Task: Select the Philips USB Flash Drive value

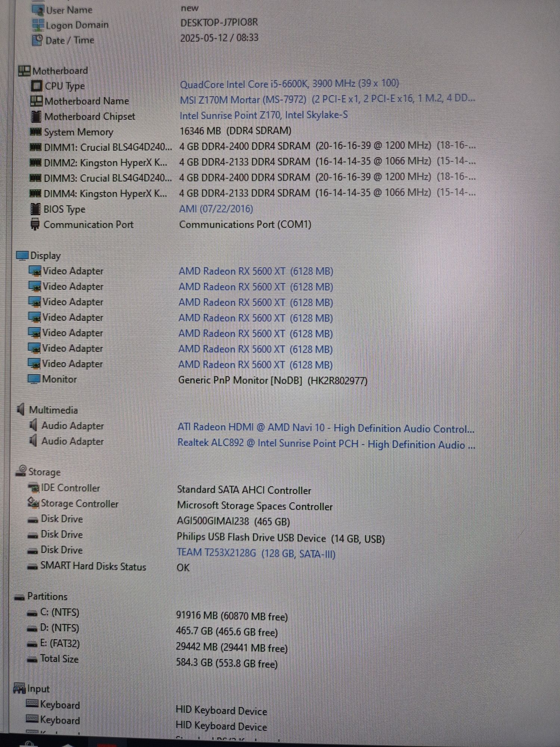Action: [x=280, y=538]
